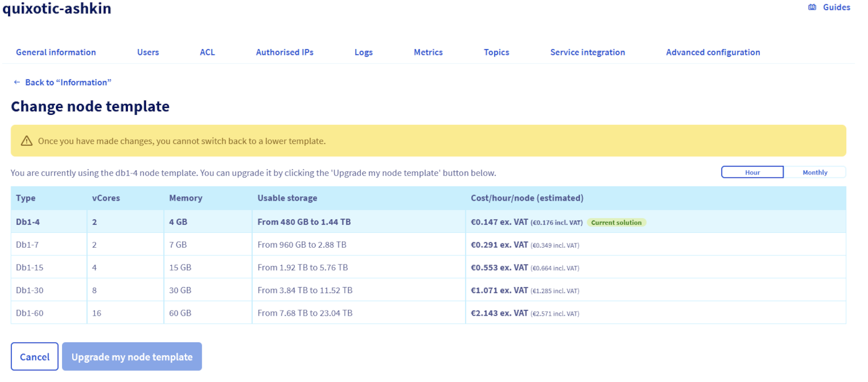Click the Current solution badge
The image size is (868, 382).
pyautogui.click(x=616, y=222)
